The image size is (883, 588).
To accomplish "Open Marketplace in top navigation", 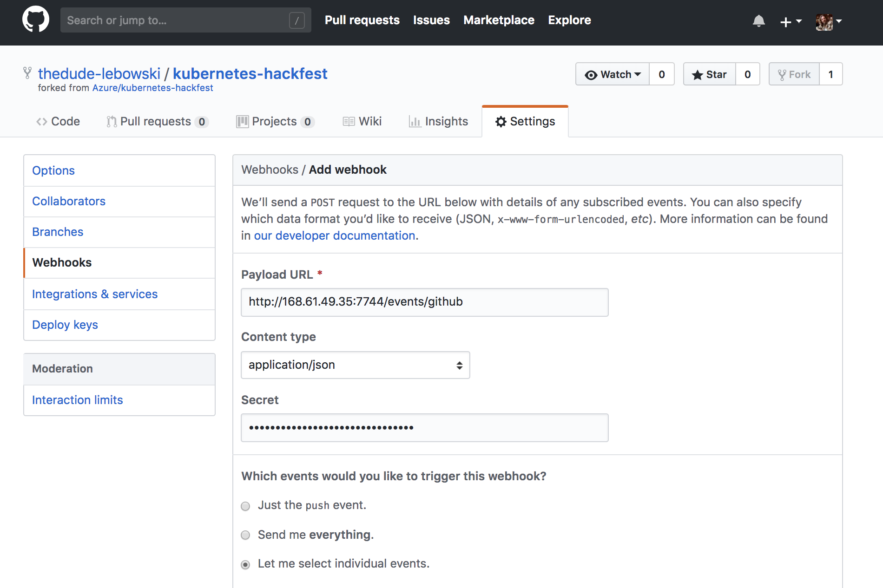I will coord(499,20).
